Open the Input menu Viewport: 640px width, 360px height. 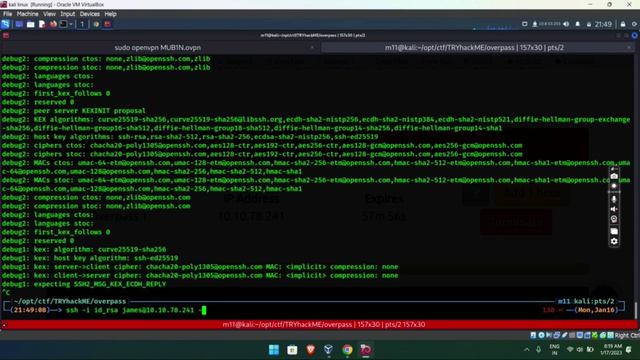click(67, 14)
